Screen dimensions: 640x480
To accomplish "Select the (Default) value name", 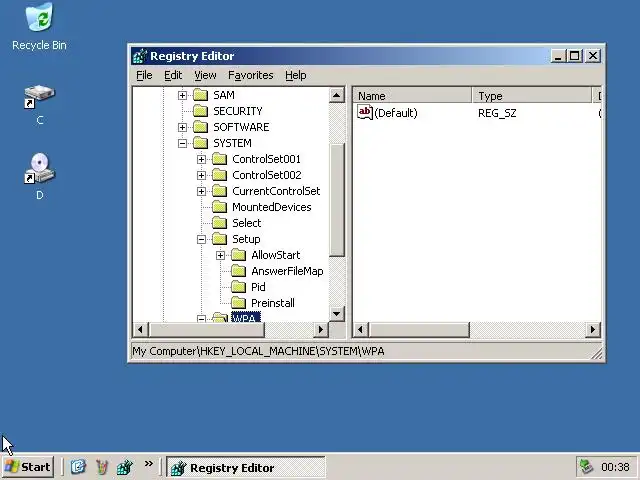I will [x=396, y=113].
